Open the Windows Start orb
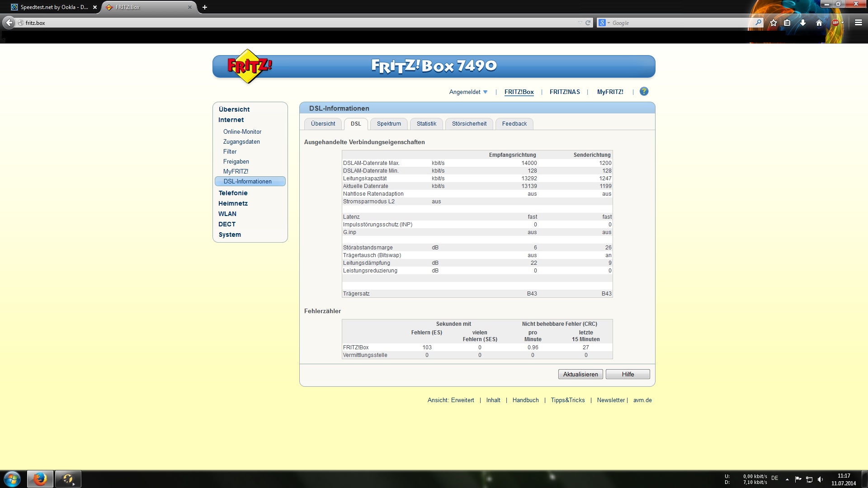The height and width of the screenshot is (488, 868). [12, 479]
